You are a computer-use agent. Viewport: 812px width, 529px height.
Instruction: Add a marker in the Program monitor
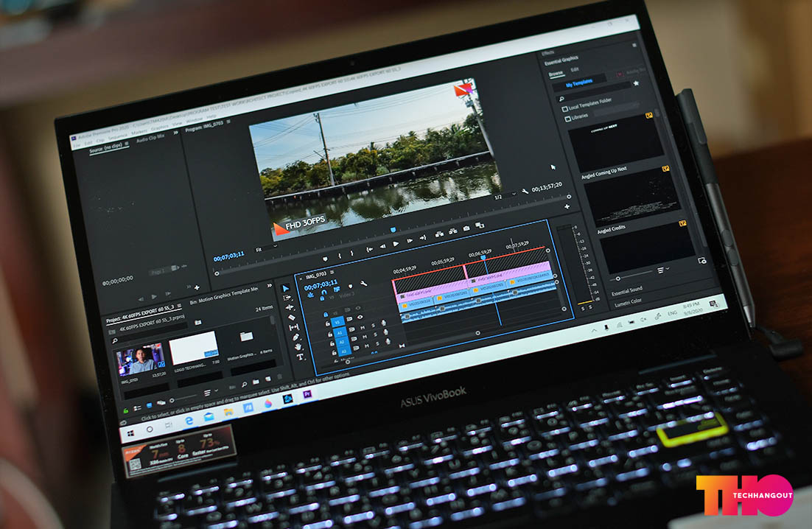pyautogui.click(x=325, y=259)
